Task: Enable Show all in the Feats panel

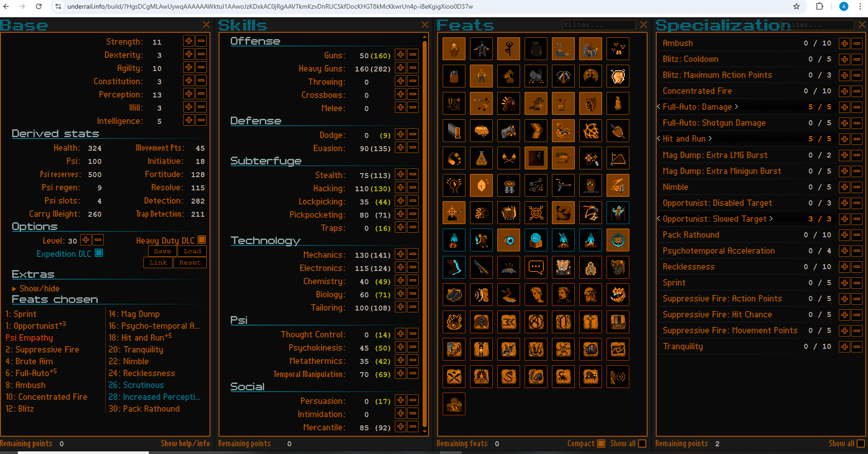Action: pyautogui.click(x=642, y=443)
